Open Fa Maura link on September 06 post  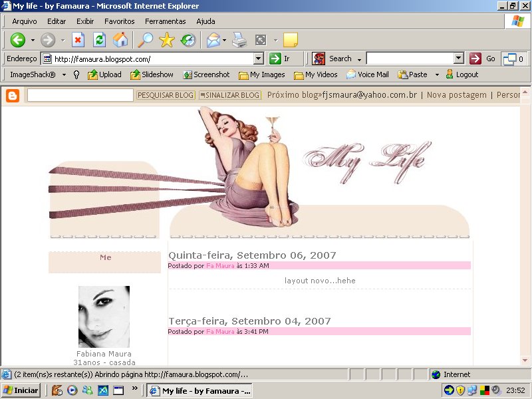point(220,265)
